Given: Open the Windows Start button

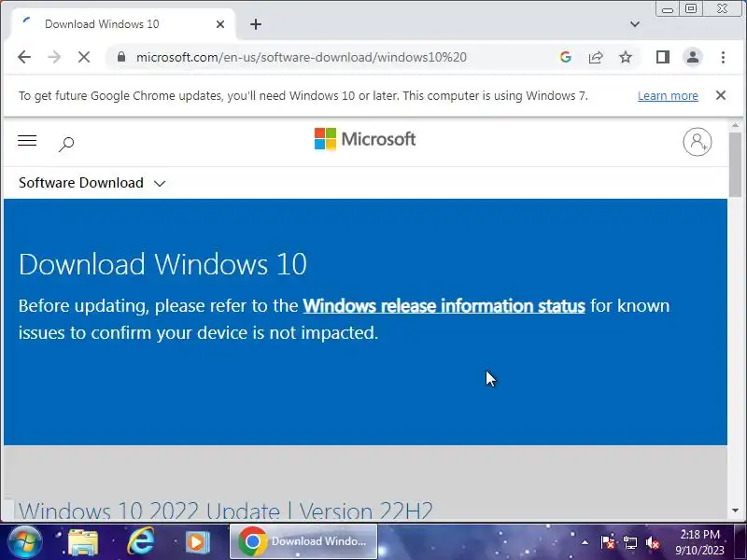Looking at the screenshot, I should click(24, 541).
